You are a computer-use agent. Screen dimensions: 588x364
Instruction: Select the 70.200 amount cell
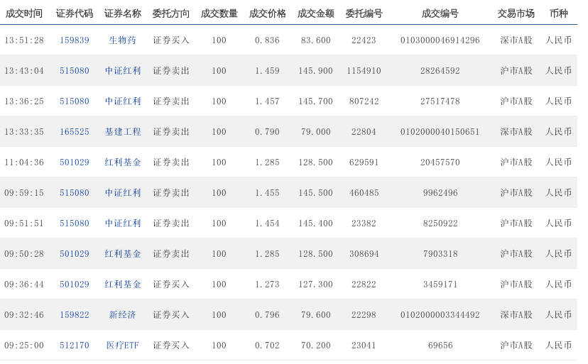pyautogui.click(x=316, y=346)
